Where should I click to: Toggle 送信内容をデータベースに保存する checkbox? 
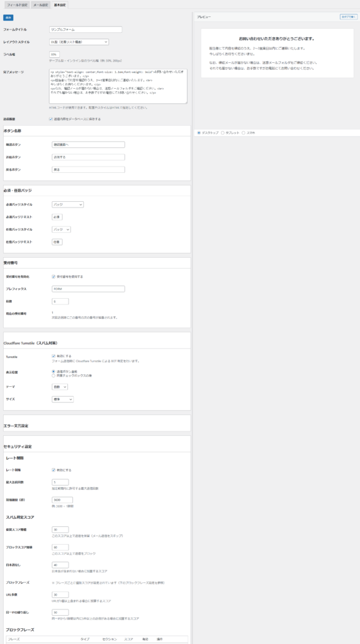point(50,119)
